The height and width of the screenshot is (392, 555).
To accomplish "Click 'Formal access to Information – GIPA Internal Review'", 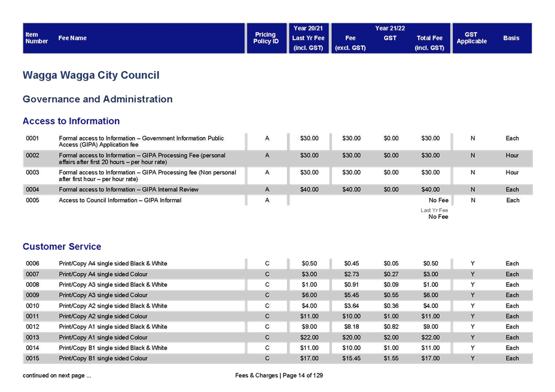I will pos(129,189).
